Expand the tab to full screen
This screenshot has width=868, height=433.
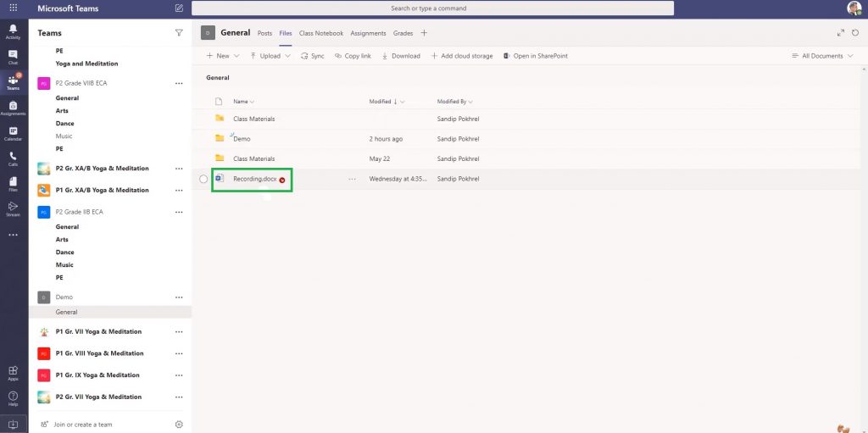tap(841, 33)
